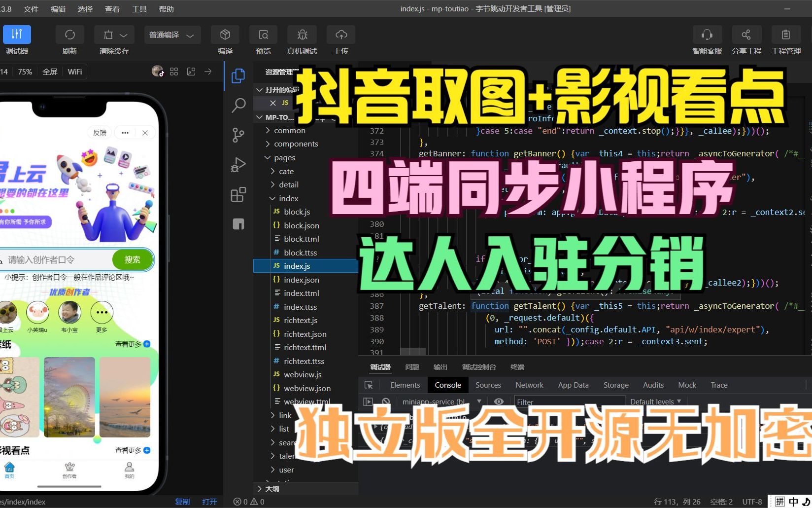The width and height of the screenshot is (812, 508).
Task: Open the ferris wheel wallpaper thumbnail
Action: coord(69,397)
